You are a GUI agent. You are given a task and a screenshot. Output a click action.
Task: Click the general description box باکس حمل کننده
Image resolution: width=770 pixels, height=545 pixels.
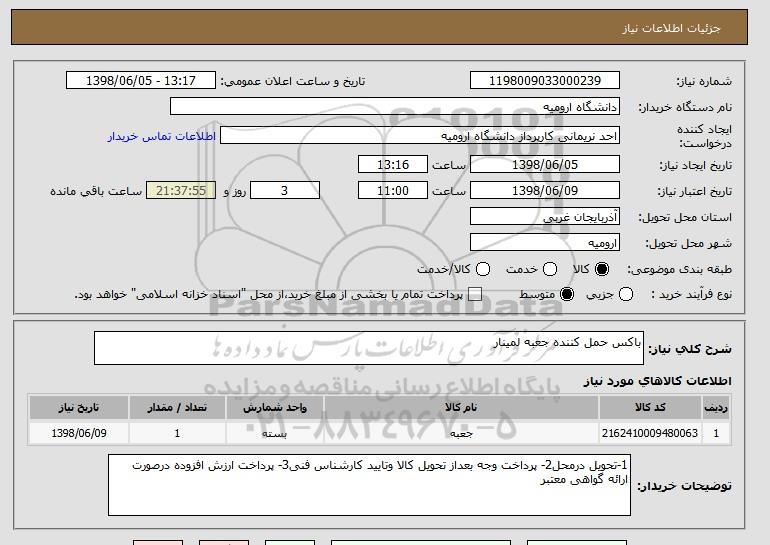coord(369,348)
